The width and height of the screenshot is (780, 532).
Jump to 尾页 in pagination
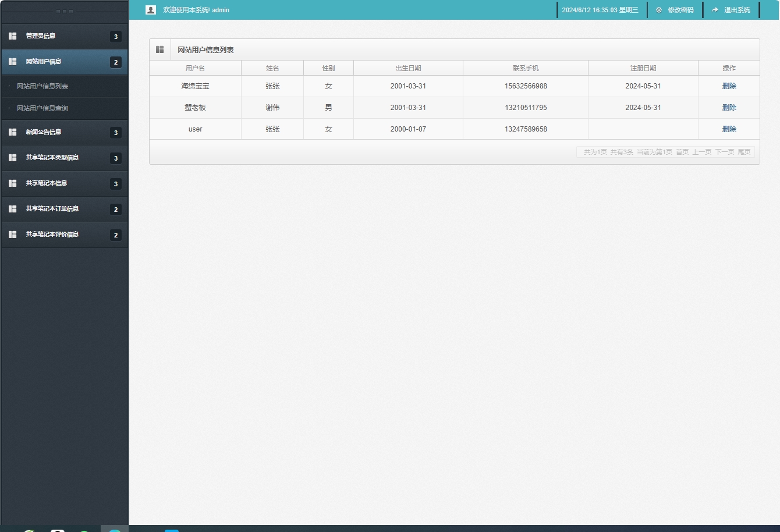(744, 152)
